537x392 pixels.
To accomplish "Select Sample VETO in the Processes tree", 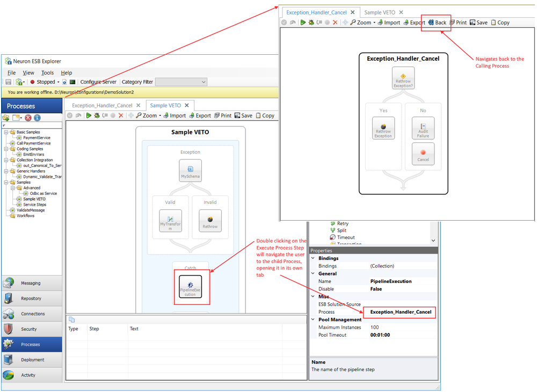I will pos(34,199).
